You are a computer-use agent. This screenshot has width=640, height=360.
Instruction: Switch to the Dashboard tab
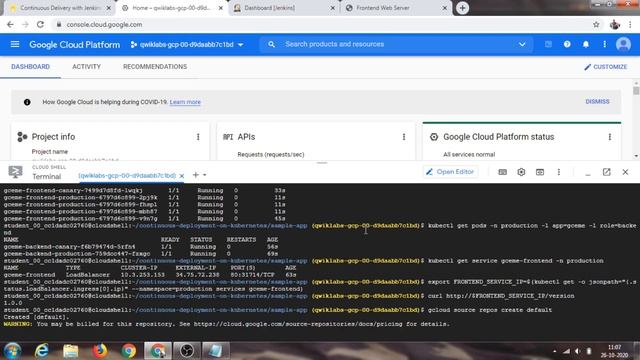[30, 67]
